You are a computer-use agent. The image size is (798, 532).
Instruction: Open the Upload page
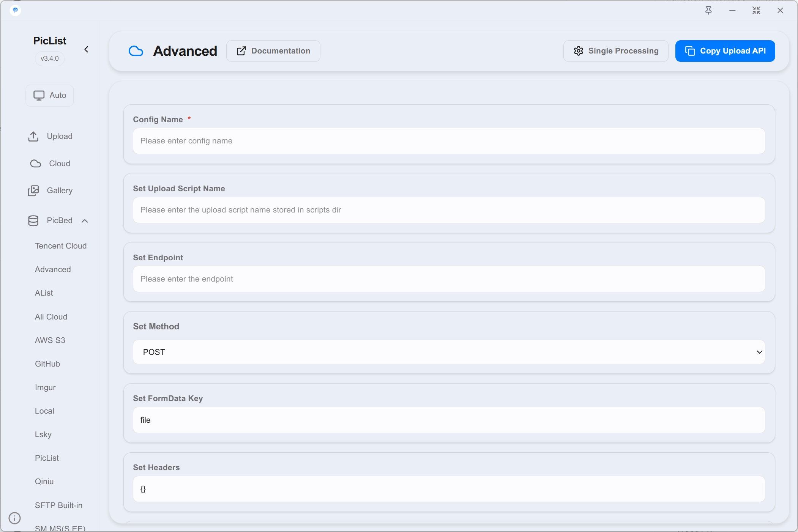tap(50, 136)
